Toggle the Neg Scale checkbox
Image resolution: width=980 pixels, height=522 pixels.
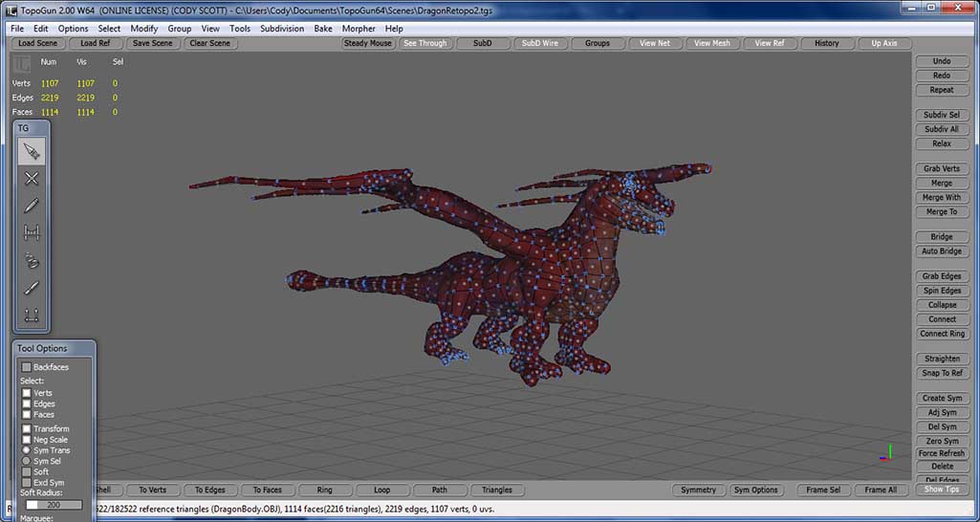(26, 440)
